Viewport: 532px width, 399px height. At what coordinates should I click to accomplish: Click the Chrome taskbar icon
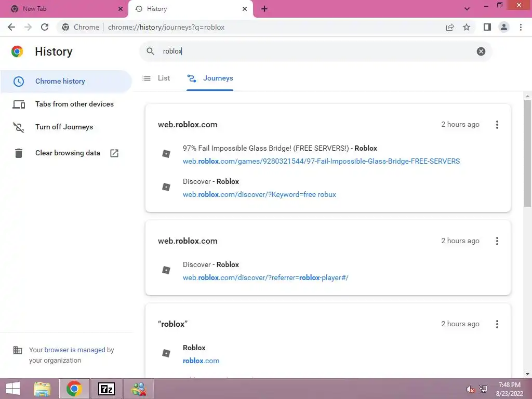click(x=74, y=389)
